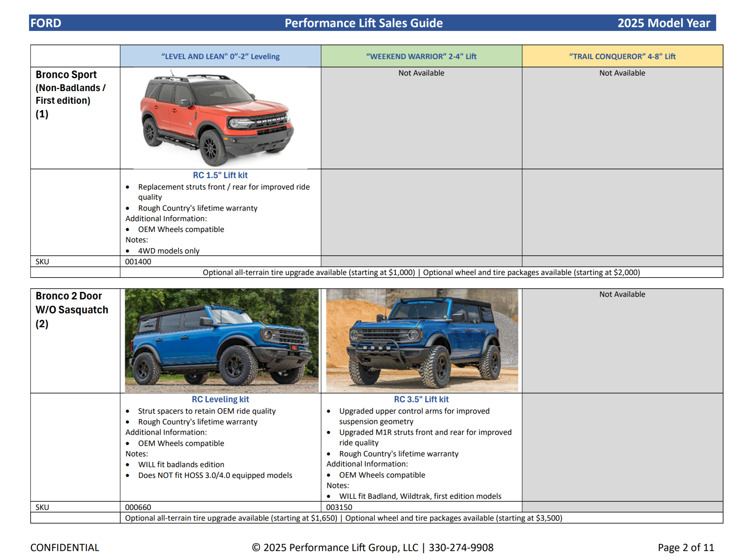
Task: Click "2025 Model Year" in the header
Action: (664, 23)
